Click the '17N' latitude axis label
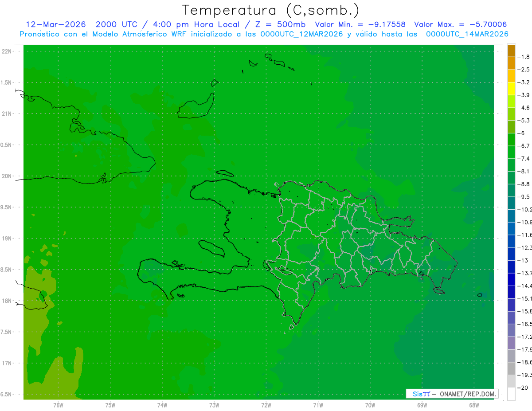 [7, 363]
